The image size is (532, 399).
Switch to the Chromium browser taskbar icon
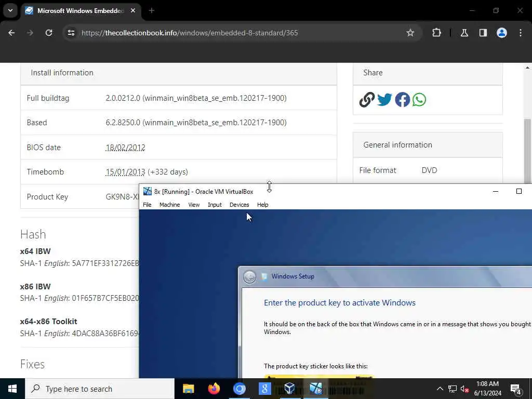tap(239, 389)
